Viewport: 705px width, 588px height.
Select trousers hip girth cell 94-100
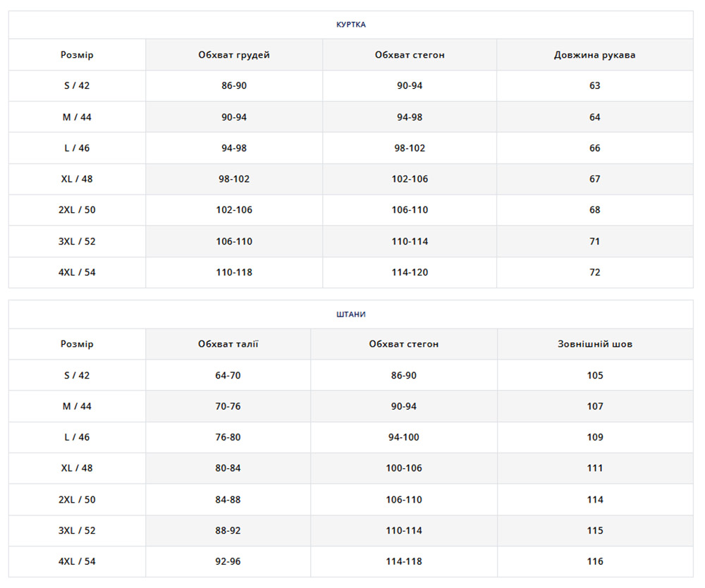tap(403, 437)
